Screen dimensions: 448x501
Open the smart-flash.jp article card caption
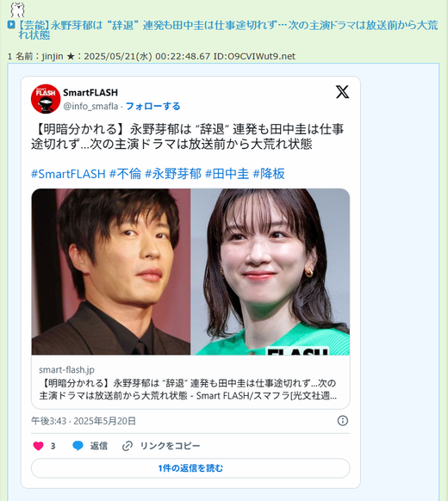click(x=190, y=382)
